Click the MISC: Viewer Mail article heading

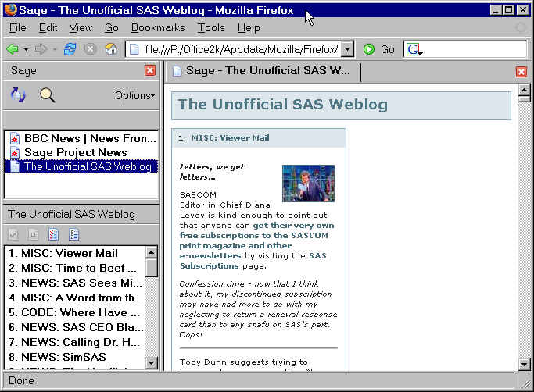[x=230, y=137]
